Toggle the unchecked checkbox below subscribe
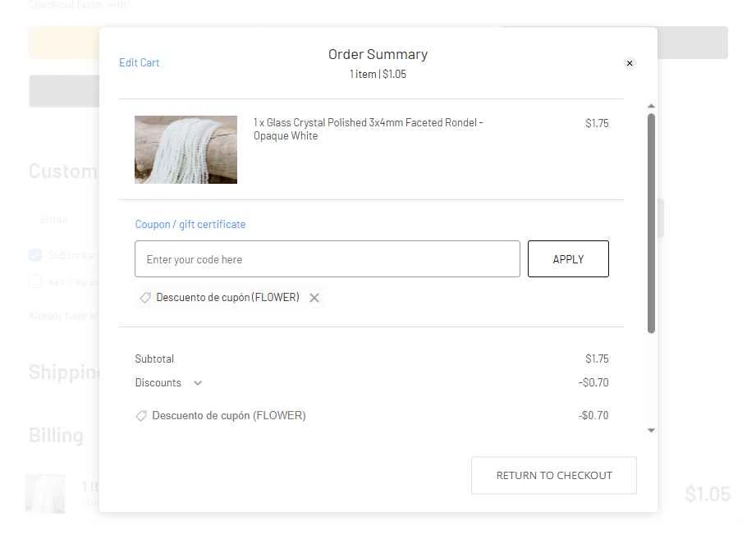Image resolution: width=756 pixels, height=539 pixels. click(x=35, y=281)
